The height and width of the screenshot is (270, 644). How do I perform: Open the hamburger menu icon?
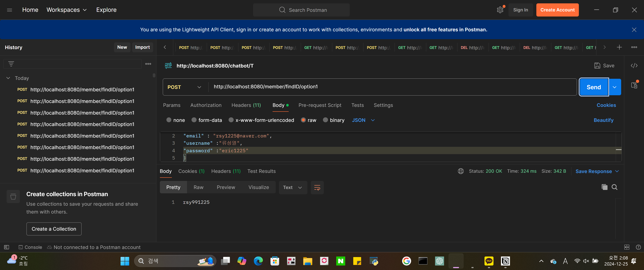pos(10,10)
